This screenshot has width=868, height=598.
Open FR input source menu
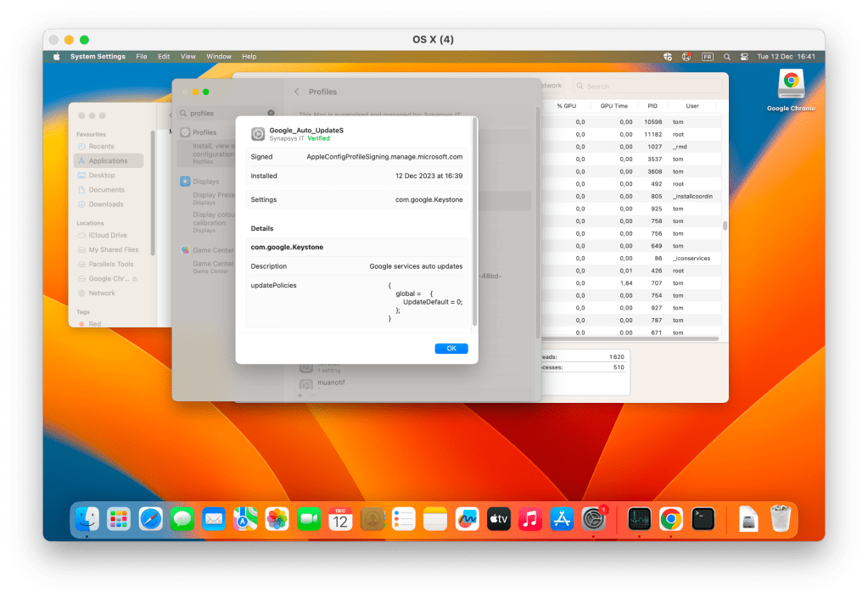click(x=707, y=57)
